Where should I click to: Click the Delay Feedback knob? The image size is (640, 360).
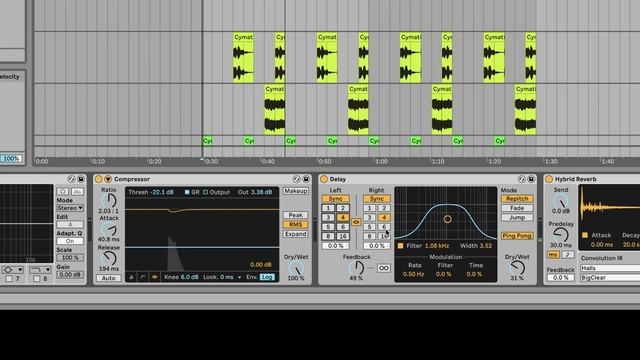point(356,268)
